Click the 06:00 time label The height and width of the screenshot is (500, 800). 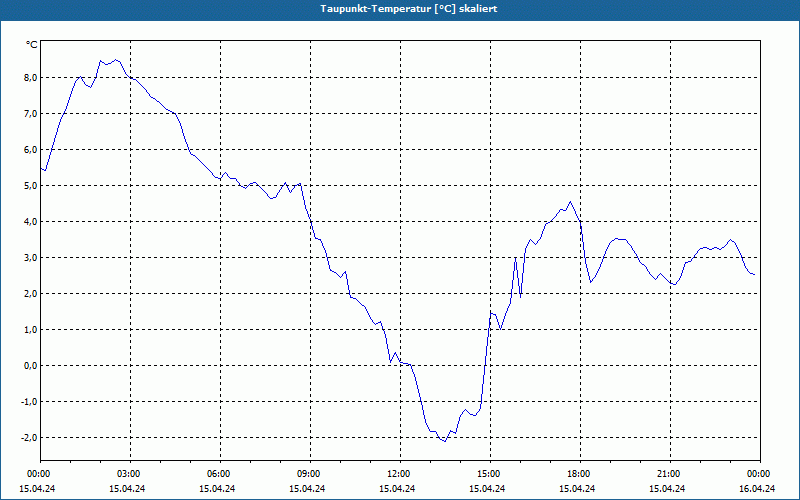click(220, 474)
